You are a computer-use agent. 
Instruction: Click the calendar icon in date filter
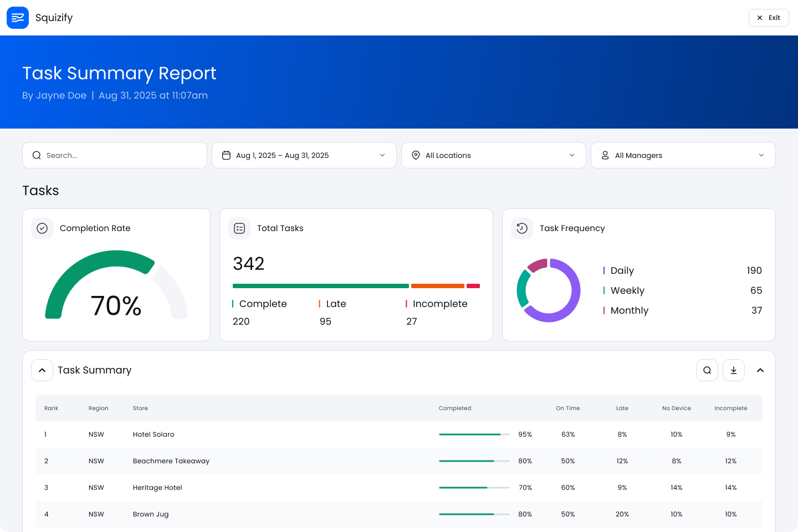click(x=226, y=155)
